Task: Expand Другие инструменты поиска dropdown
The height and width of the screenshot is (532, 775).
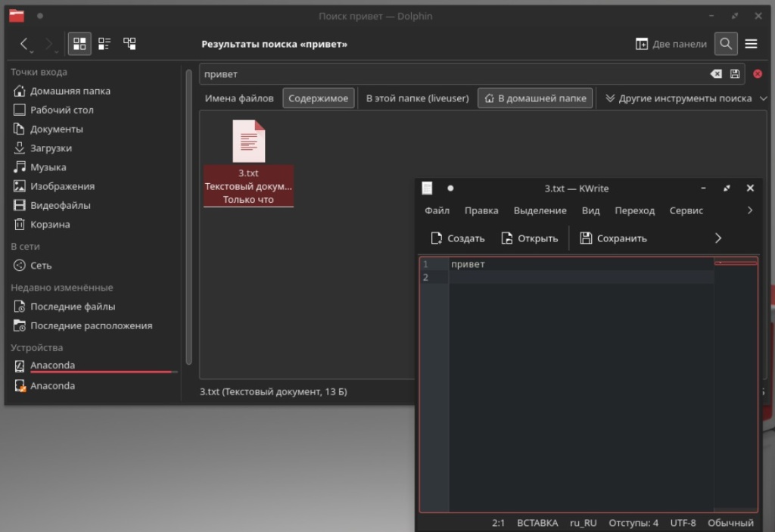Action: click(679, 98)
